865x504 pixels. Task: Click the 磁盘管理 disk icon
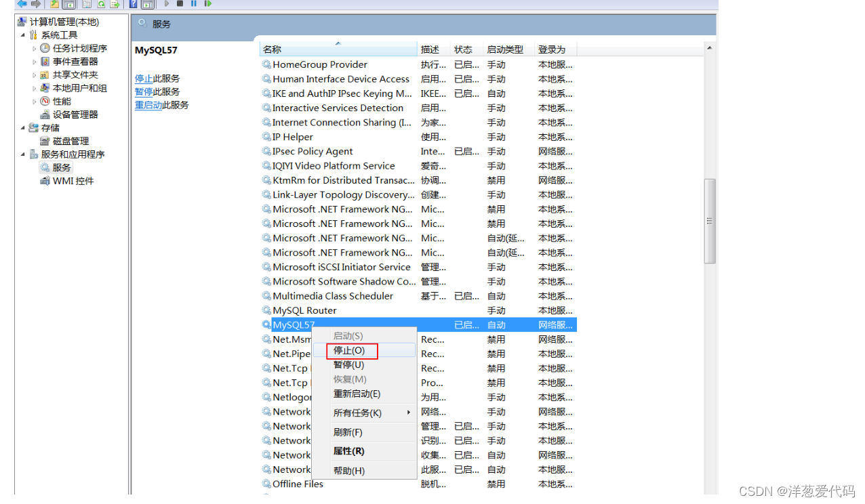pyautogui.click(x=45, y=141)
